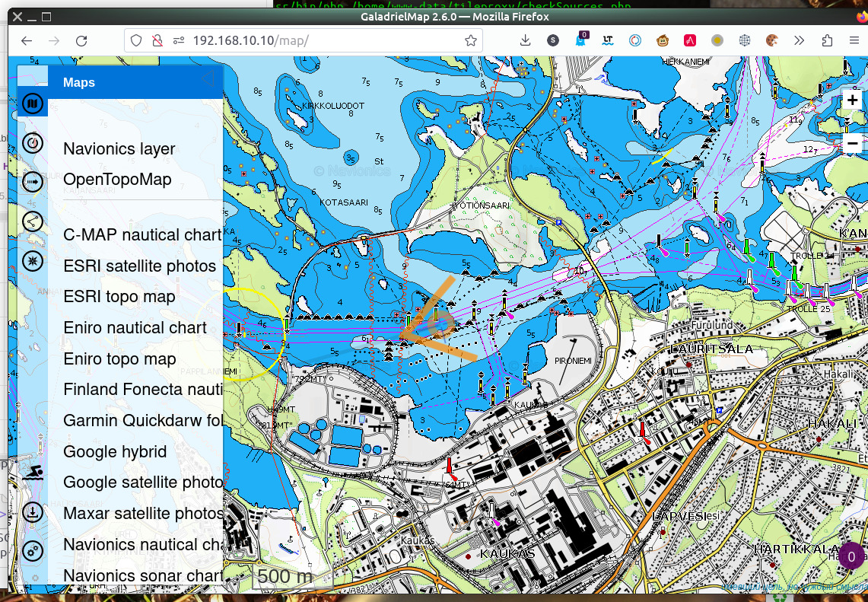Viewport: 868px width, 602px height.
Task: Click the dark circular S extension icon
Action: (552, 40)
